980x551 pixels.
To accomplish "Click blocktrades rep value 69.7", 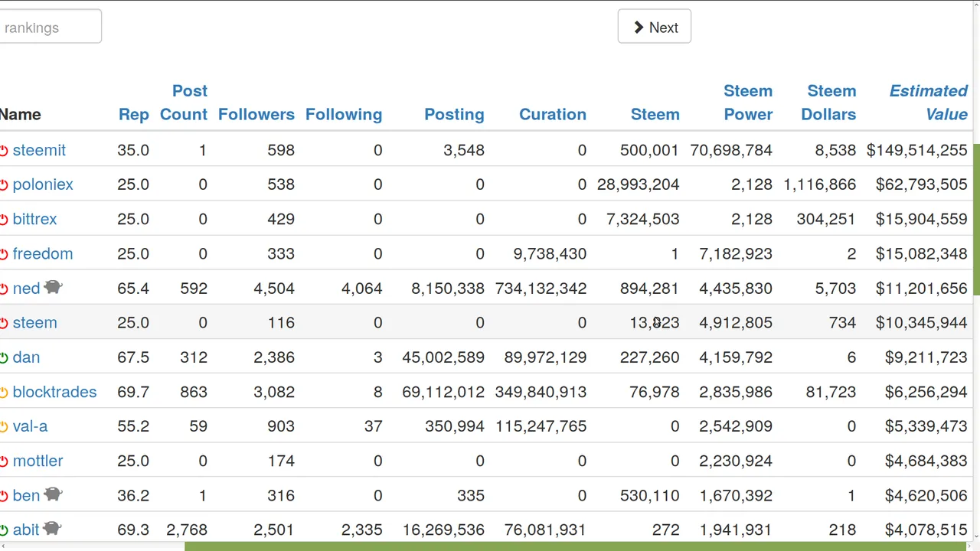I will [x=133, y=392].
